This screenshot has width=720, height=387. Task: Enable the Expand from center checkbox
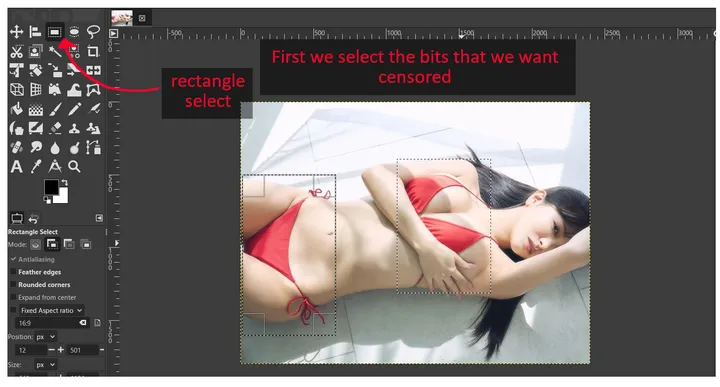coord(13,297)
